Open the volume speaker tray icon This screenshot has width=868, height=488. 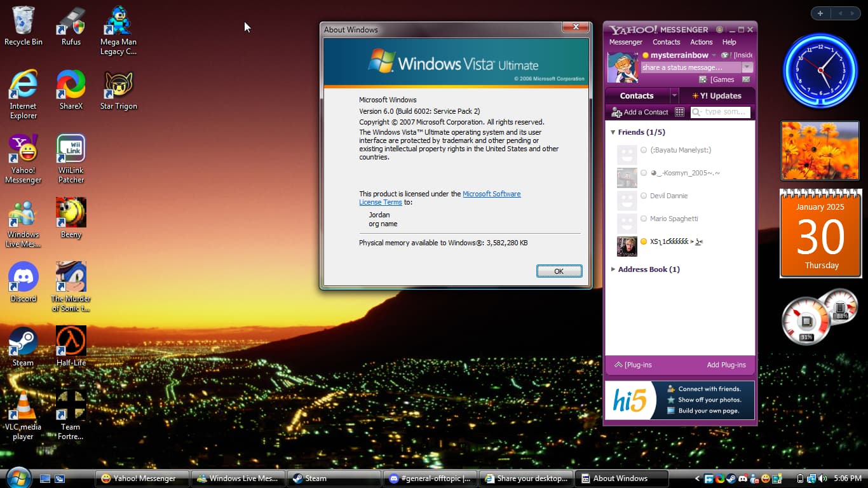[823, 478]
